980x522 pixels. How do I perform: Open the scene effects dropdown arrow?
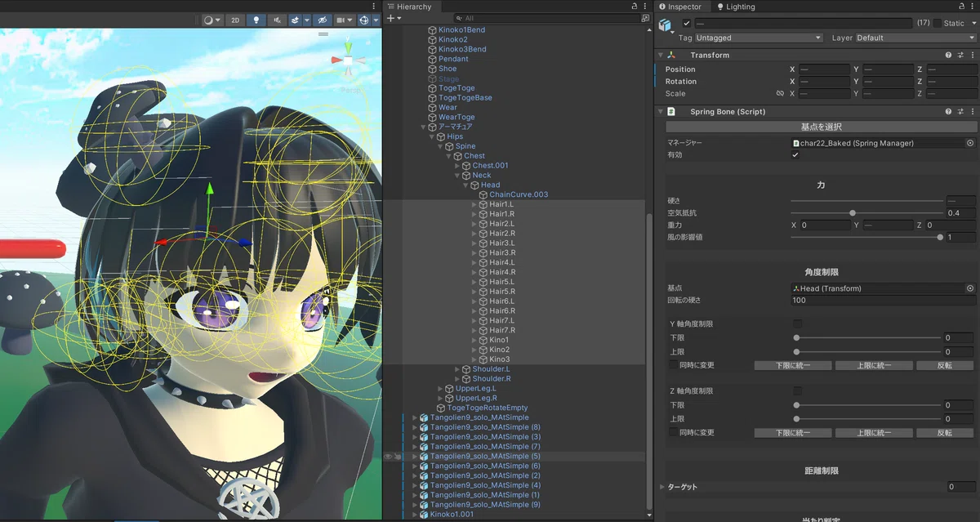pos(307,20)
